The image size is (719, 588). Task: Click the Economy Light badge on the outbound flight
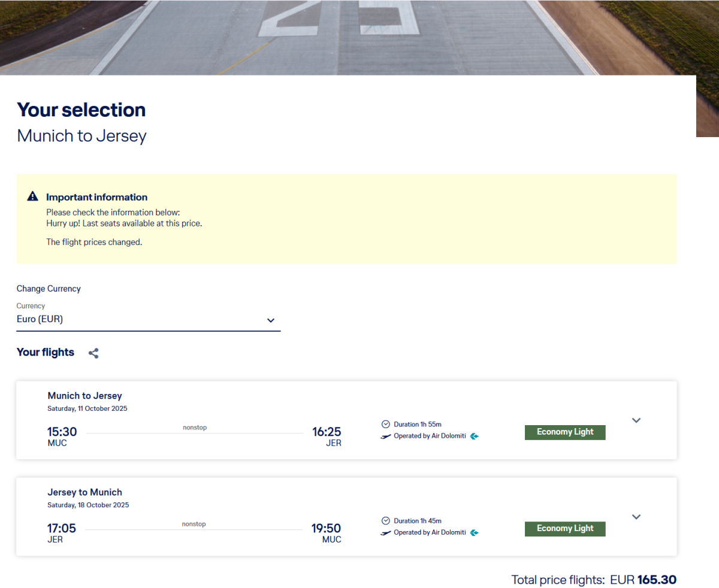coord(565,432)
